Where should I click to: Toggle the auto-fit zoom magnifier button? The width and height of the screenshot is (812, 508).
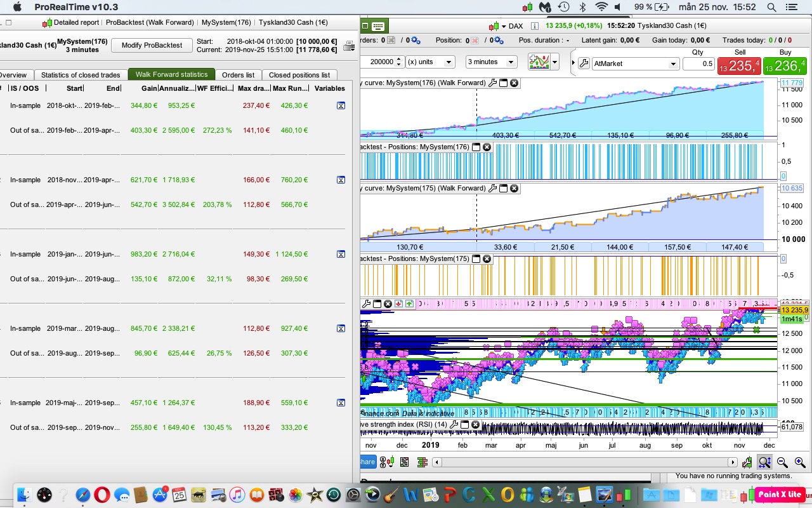point(764,463)
